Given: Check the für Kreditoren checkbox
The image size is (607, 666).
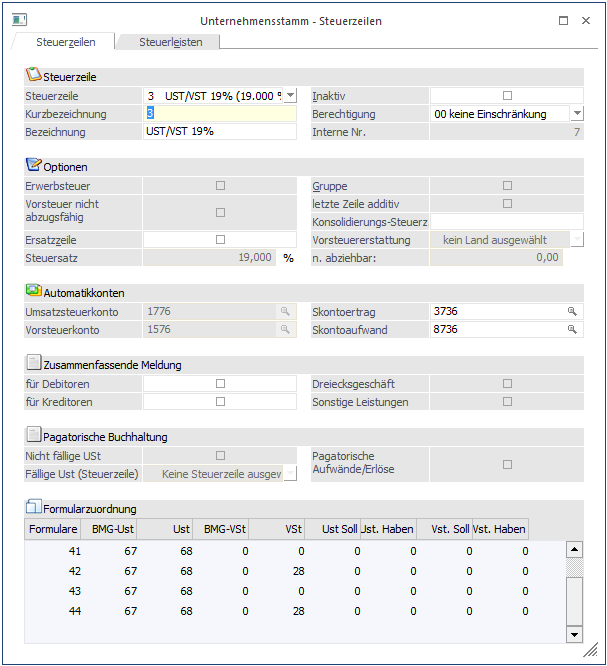Looking at the screenshot, I should tap(220, 401).
